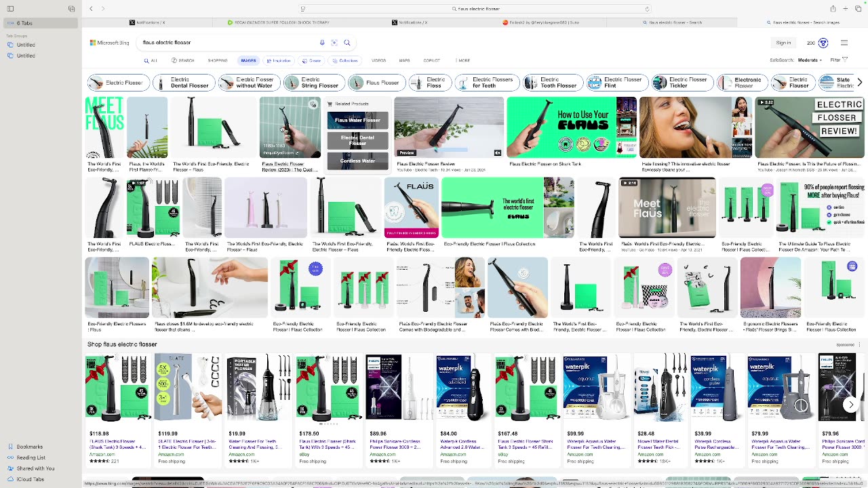Open ELECTRIC FLOSSER REVIEW video thumbnail
This screenshot has width=868, height=488.
click(x=810, y=127)
